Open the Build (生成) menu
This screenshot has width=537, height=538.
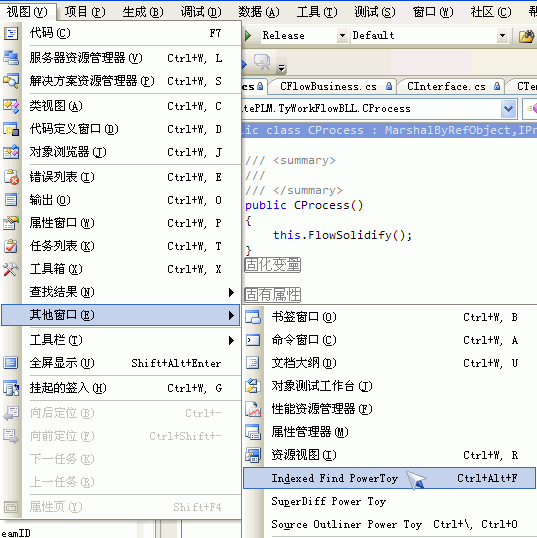[143, 12]
